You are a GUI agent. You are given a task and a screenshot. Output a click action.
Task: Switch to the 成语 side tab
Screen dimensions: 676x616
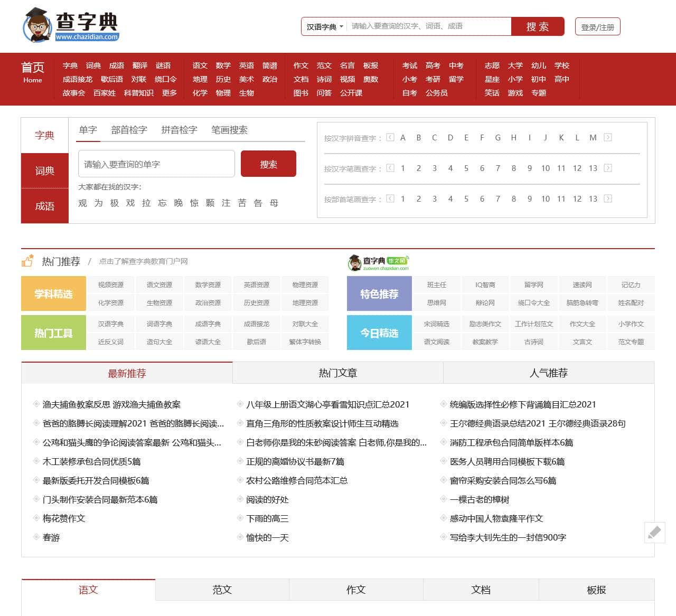pos(45,206)
